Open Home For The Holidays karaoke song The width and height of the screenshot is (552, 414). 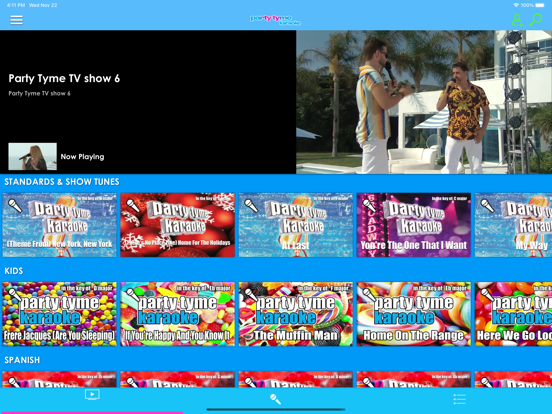click(177, 225)
